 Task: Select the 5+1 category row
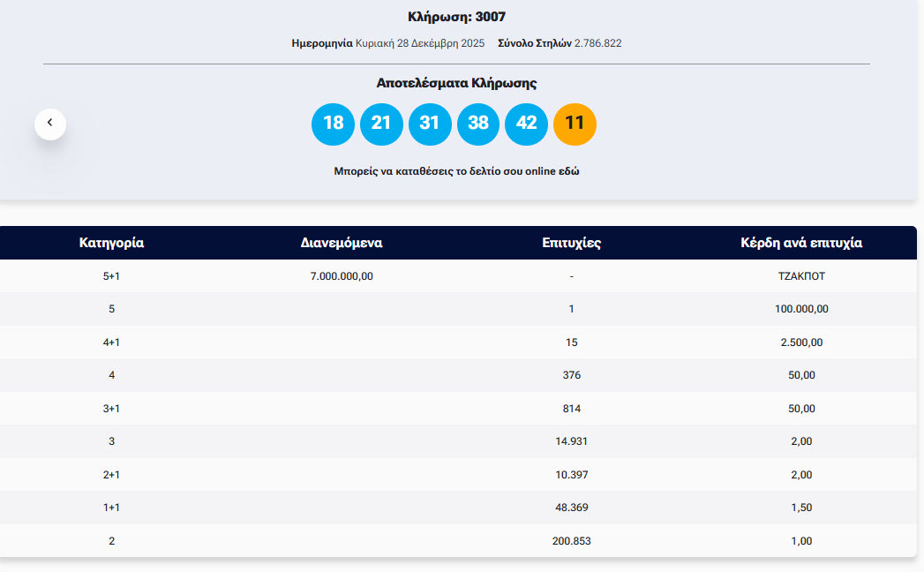111,276
